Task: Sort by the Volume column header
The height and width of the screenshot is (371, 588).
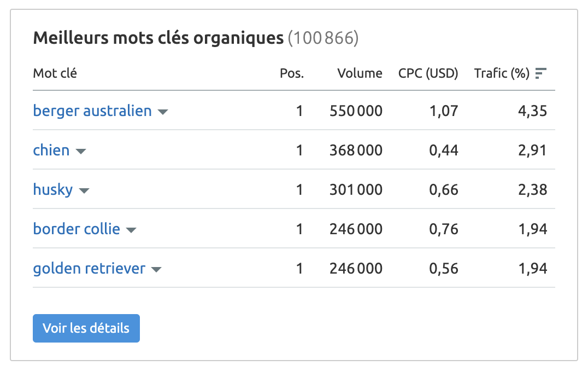Action: [360, 73]
